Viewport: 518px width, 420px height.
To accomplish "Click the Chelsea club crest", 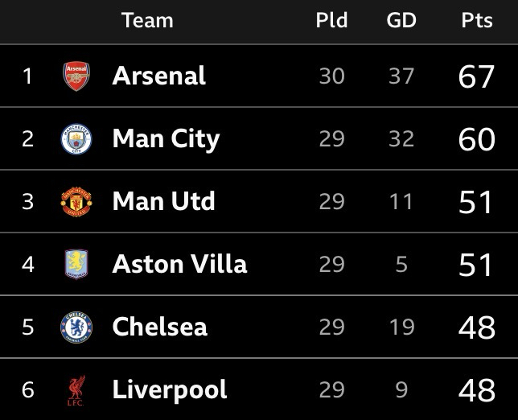I will pos(76,327).
